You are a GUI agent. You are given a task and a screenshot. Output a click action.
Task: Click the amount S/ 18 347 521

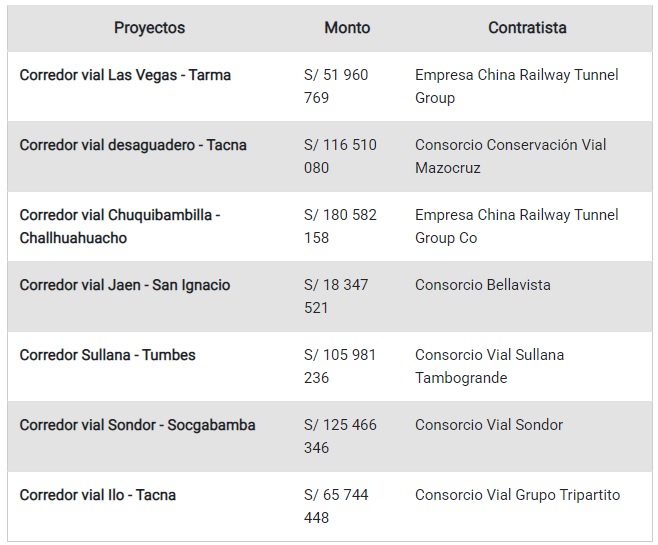click(x=336, y=296)
